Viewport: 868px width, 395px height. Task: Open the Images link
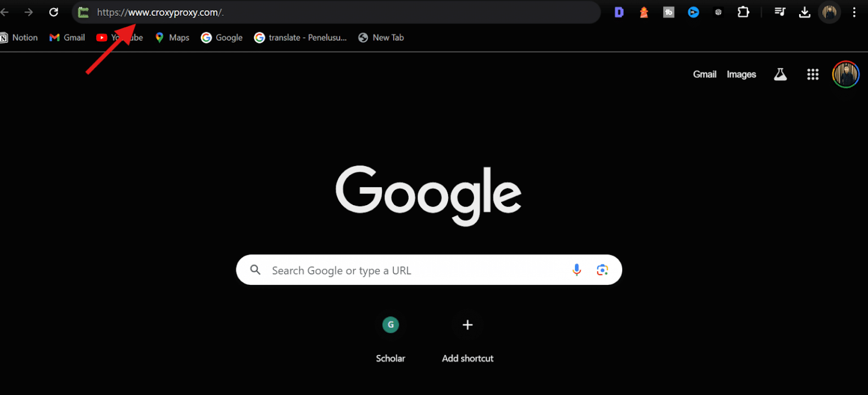(x=741, y=74)
